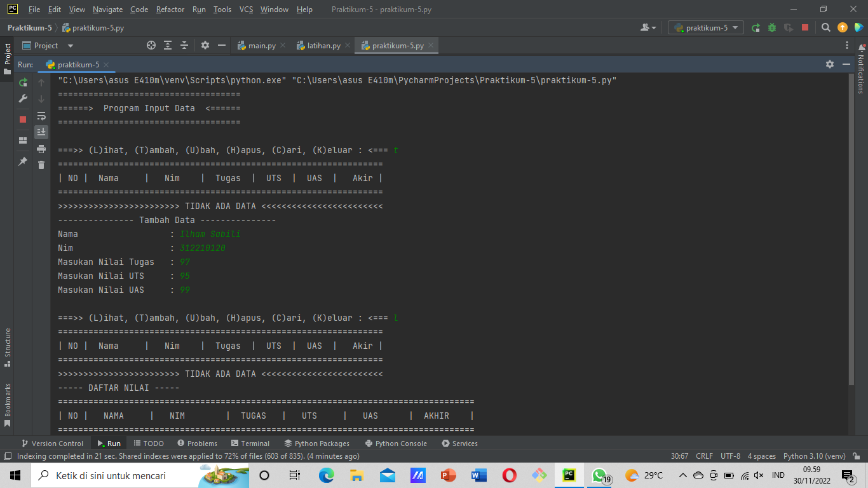
Task: Click the Select Opened File target icon
Action: pos(151,45)
